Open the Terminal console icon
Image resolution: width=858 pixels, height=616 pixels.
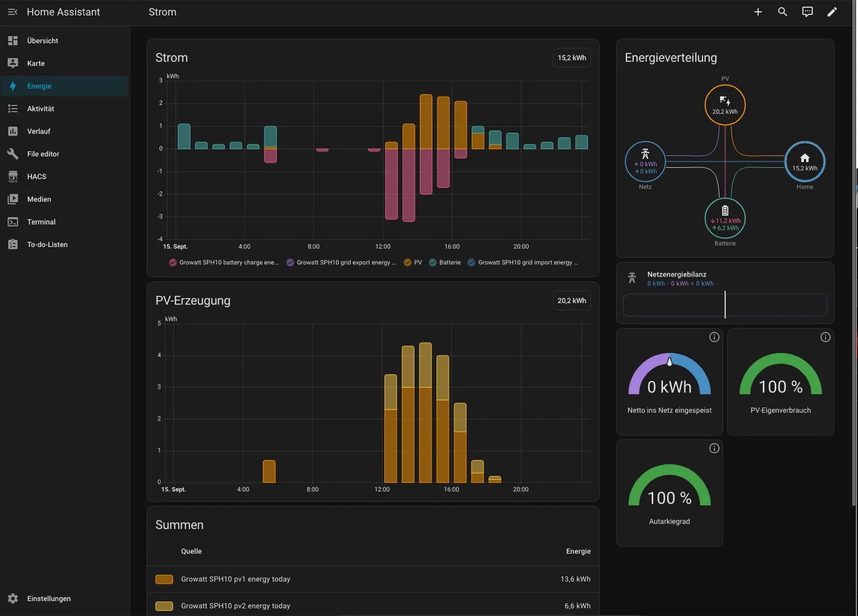pyautogui.click(x=13, y=222)
